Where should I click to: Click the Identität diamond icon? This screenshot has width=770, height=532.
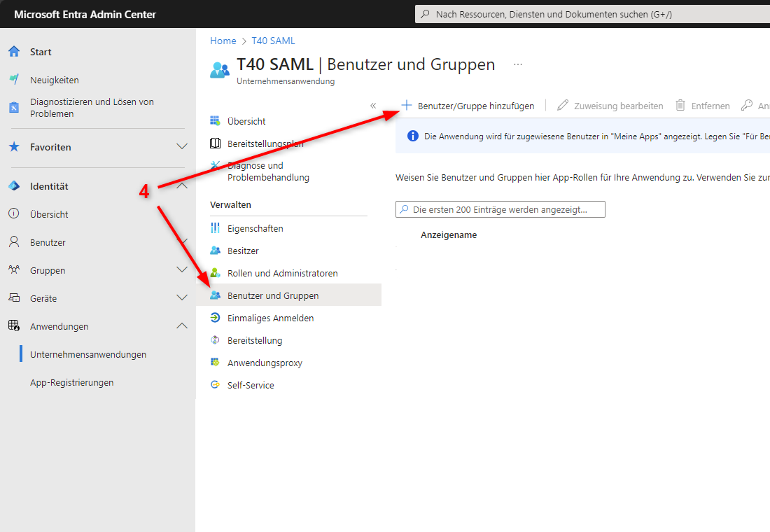(14, 185)
